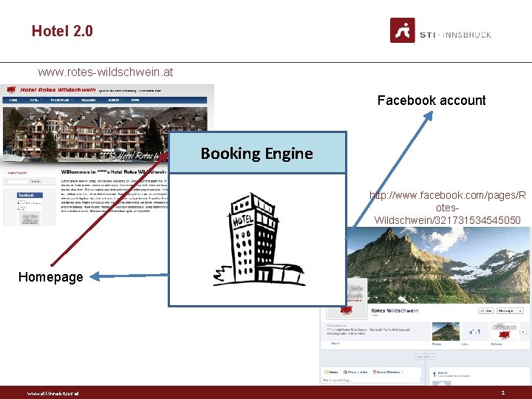This screenshot has width=532, height=399.
Task: Click the Rotes Wildschwein page name
Action: coord(395,310)
